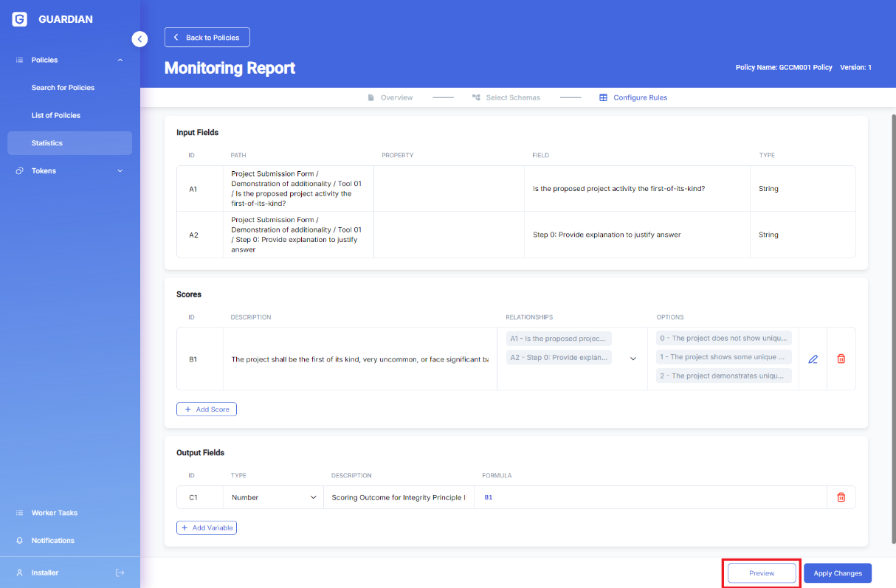This screenshot has height=588, width=896.
Task: Go to the Overview step
Action: [390, 97]
